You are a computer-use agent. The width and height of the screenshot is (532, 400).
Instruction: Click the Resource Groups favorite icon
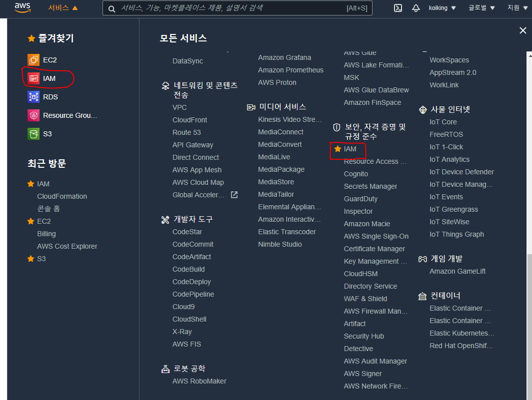click(33, 115)
